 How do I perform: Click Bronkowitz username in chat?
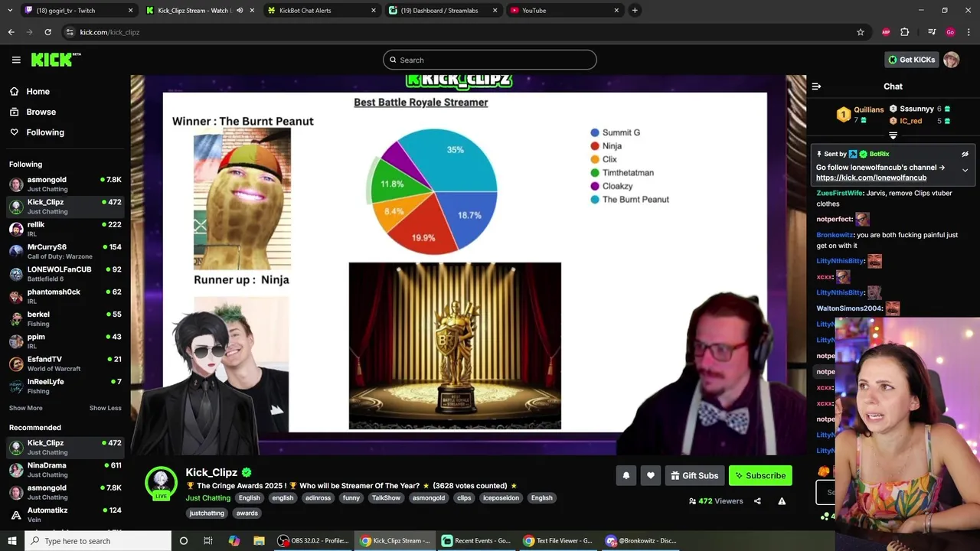[x=835, y=235]
